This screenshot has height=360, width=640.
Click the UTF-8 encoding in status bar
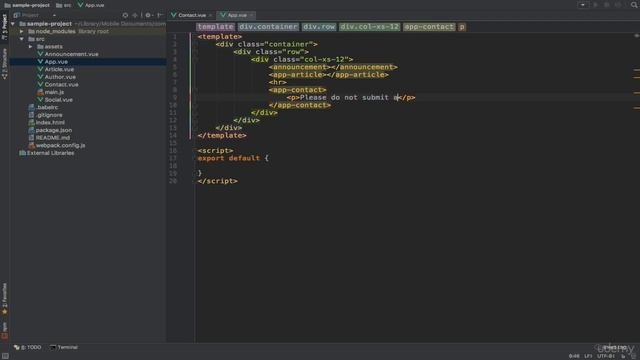606,356
